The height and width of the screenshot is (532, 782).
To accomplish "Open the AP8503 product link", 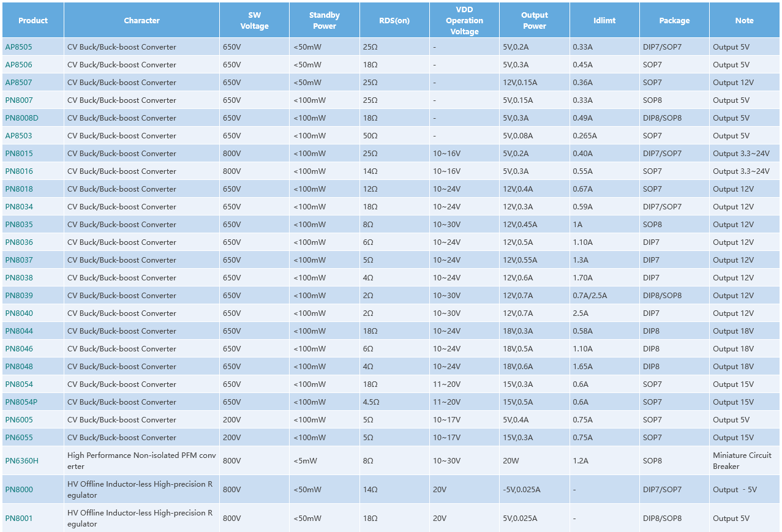I will [18, 136].
